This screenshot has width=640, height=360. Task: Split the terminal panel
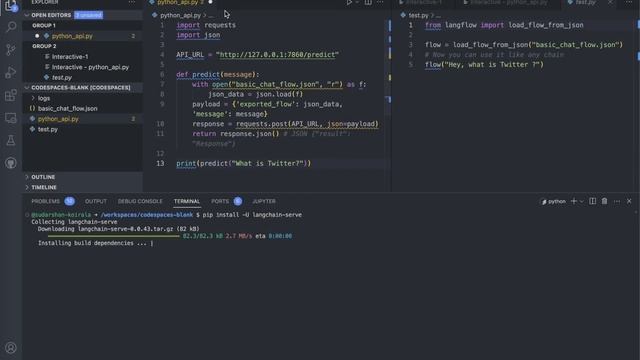[x=593, y=201]
